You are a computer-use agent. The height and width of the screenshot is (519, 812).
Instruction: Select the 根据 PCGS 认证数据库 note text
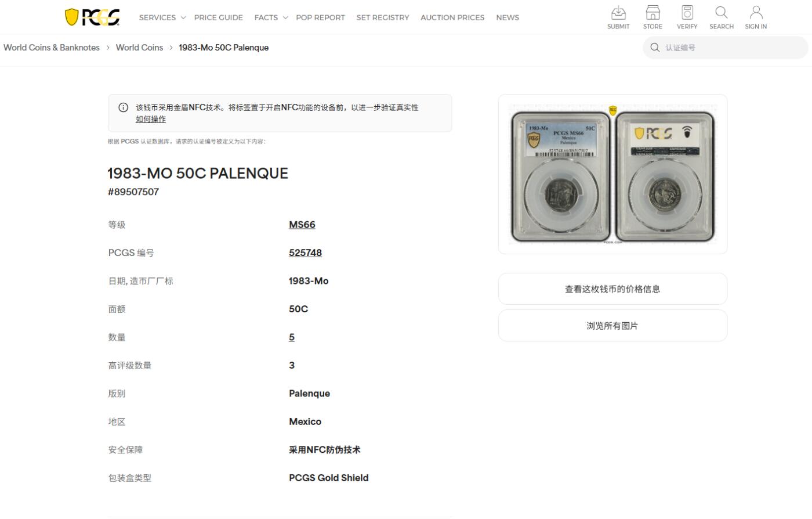tap(187, 142)
